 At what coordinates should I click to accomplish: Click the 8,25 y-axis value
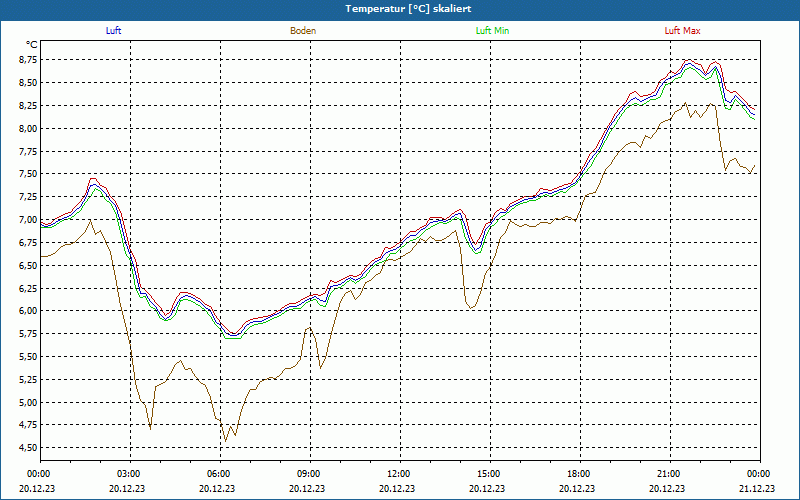27,106
